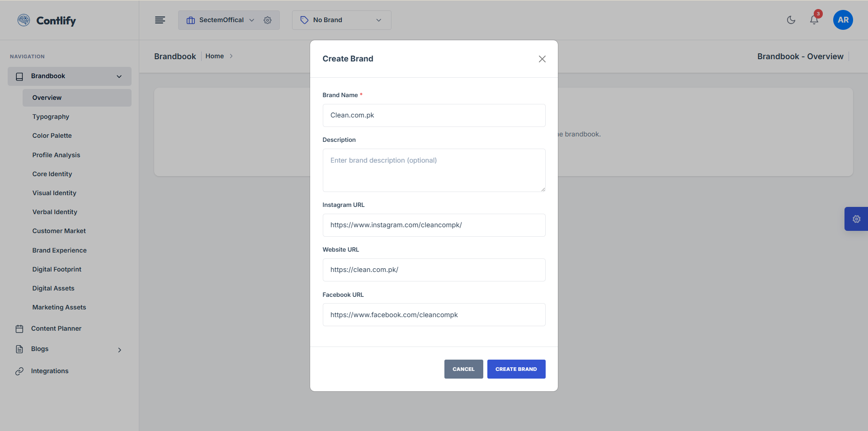The height and width of the screenshot is (431, 868).
Task: Click the Integrations link icon
Action: [x=19, y=371]
